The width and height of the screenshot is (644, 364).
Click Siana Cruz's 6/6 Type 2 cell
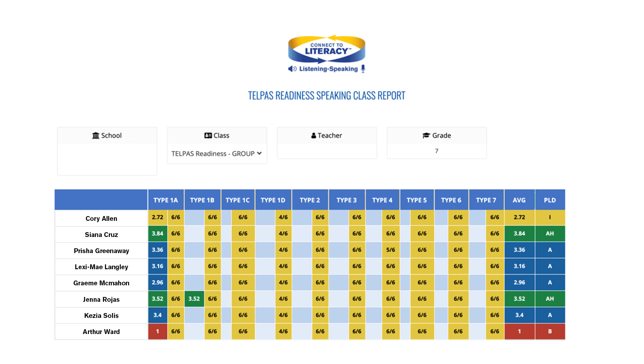pyautogui.click(x=320, y=233)
